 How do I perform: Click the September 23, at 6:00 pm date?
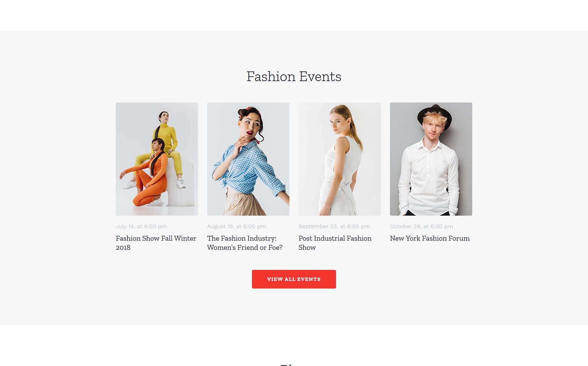coord(334,226)
